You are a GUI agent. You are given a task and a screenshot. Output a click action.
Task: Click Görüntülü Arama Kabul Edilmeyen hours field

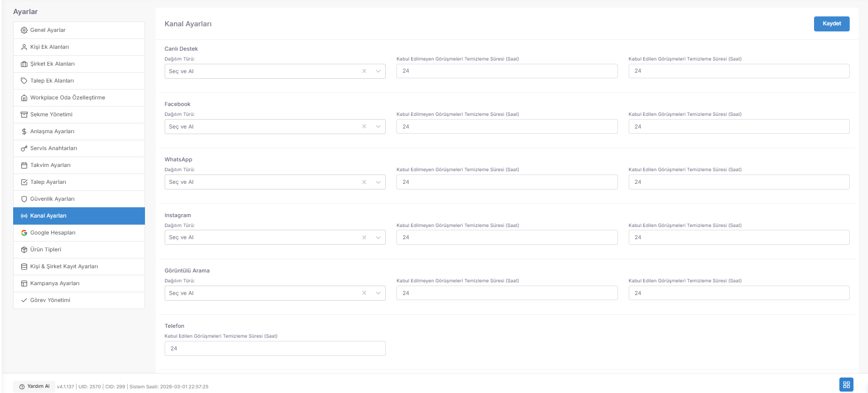point(507,293)
